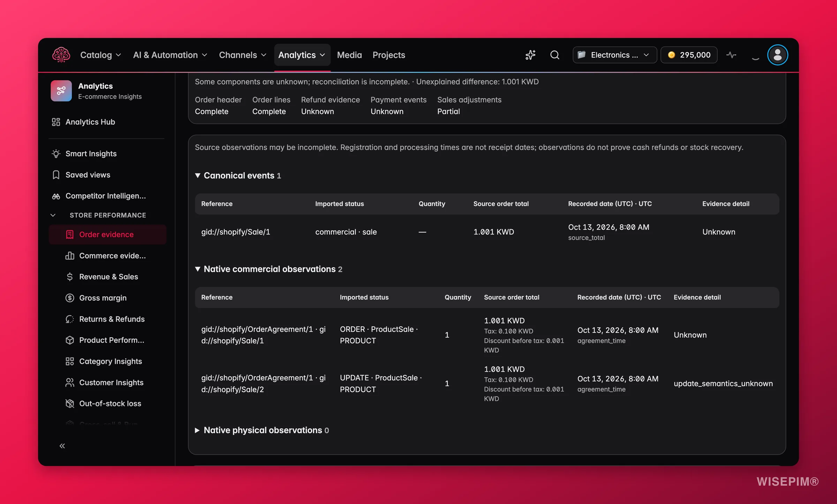Image resolution: width=837 pixels, height=504 pixels.
Task: Click the update_semantics_unknown evidence detail
Action: click(723, 384)
